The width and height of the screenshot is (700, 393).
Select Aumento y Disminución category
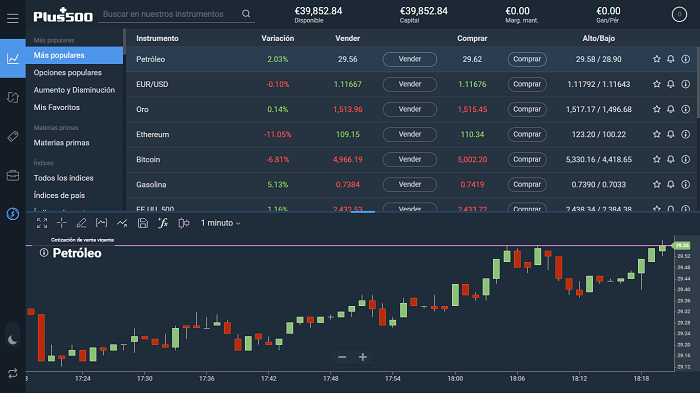click(74, 90)
